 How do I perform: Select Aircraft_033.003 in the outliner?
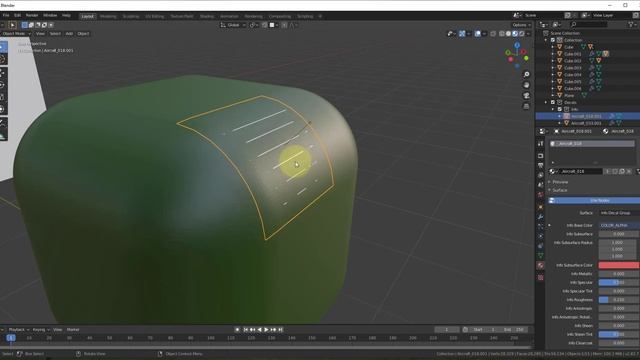(x=586, y=123)
